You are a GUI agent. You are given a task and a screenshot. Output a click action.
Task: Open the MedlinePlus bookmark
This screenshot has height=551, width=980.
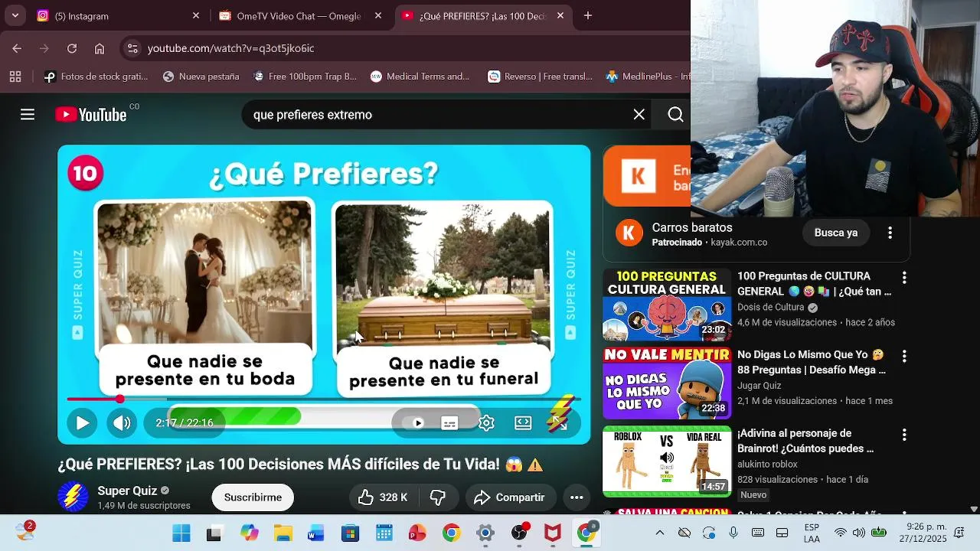click(x=648, y=77)
